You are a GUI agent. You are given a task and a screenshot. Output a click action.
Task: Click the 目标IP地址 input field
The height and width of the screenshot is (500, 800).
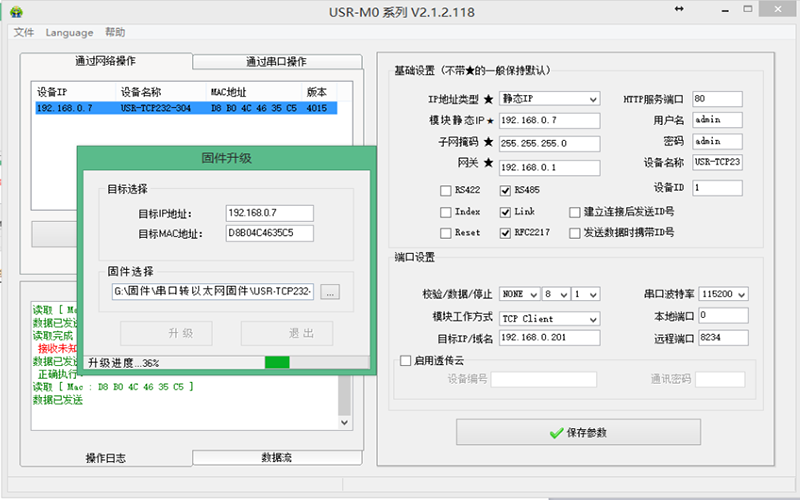click(269, 213)
